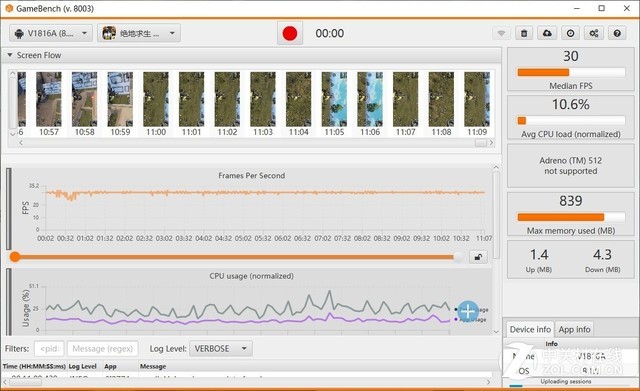Click the timeline slider end handle
The image size is (640, 391).
tap(459, 257)
